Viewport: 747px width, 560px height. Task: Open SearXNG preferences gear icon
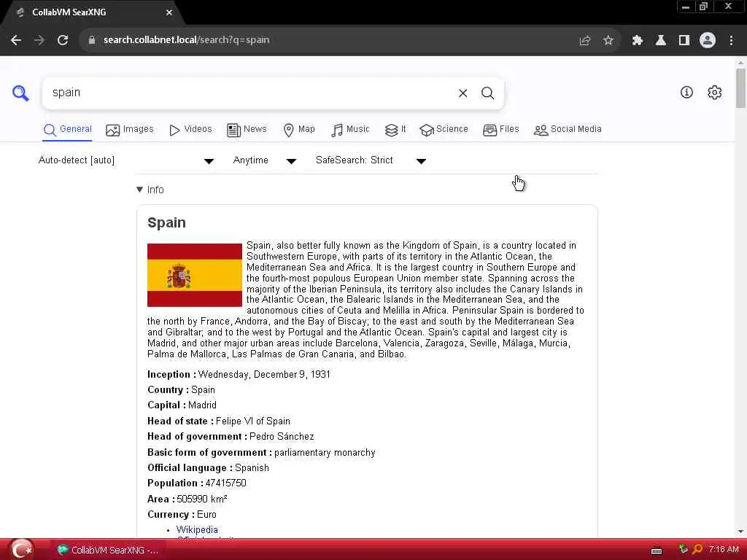click(x=715, y=93)
